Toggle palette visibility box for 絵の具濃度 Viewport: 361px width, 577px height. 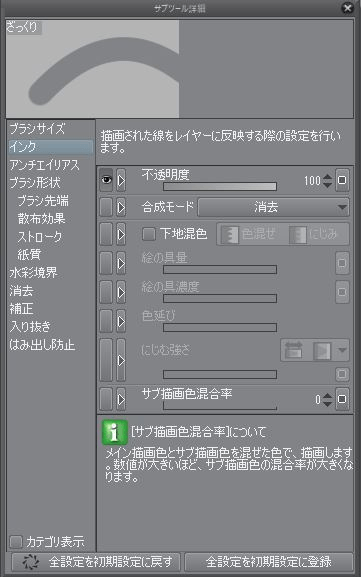(106, 292)
